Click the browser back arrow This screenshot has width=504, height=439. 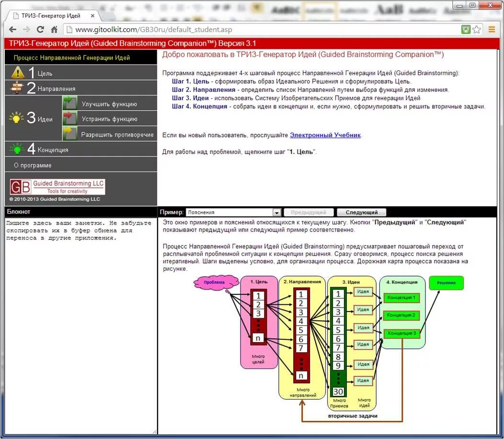point(12,30)
